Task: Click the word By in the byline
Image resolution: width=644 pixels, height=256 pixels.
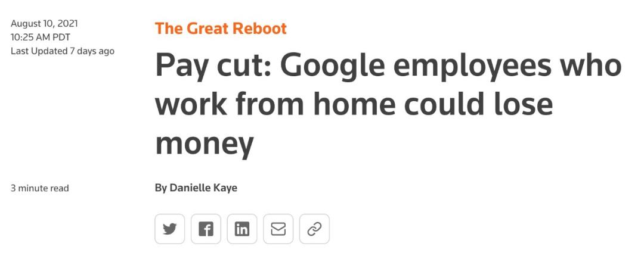Action: coord(160,188)
